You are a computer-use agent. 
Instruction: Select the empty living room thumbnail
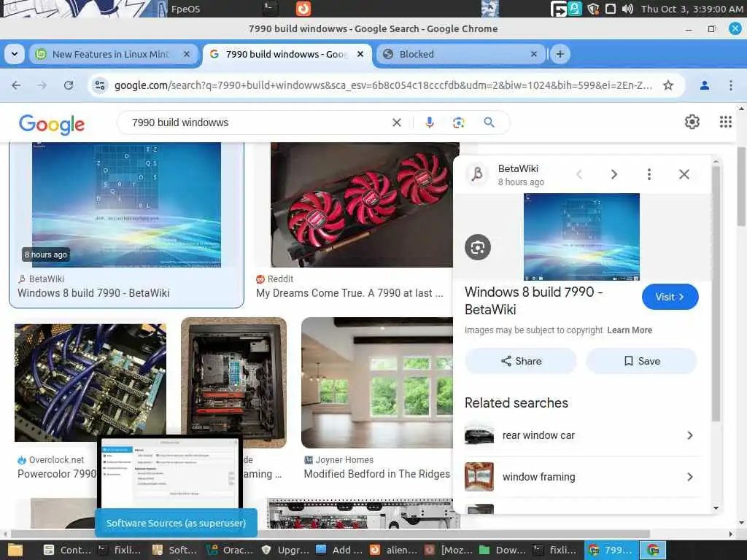coord(377,382)
